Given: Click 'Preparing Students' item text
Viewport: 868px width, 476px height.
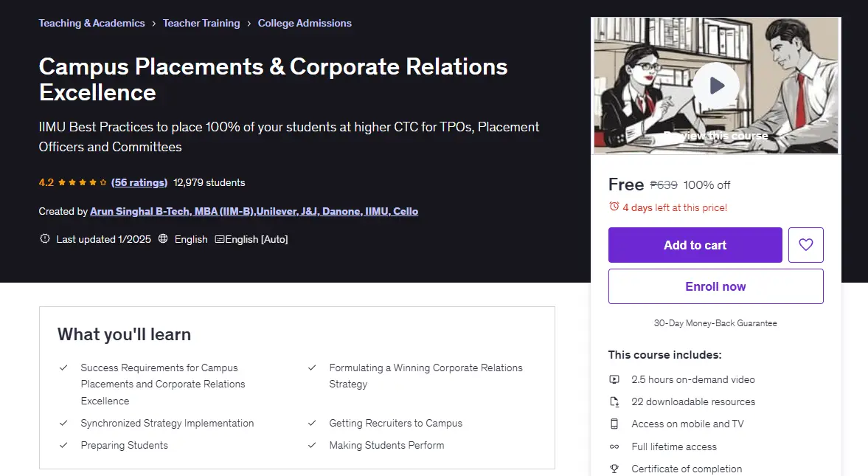Looking at the screenshot, I should pyautogui.click(x=124, y=446).
